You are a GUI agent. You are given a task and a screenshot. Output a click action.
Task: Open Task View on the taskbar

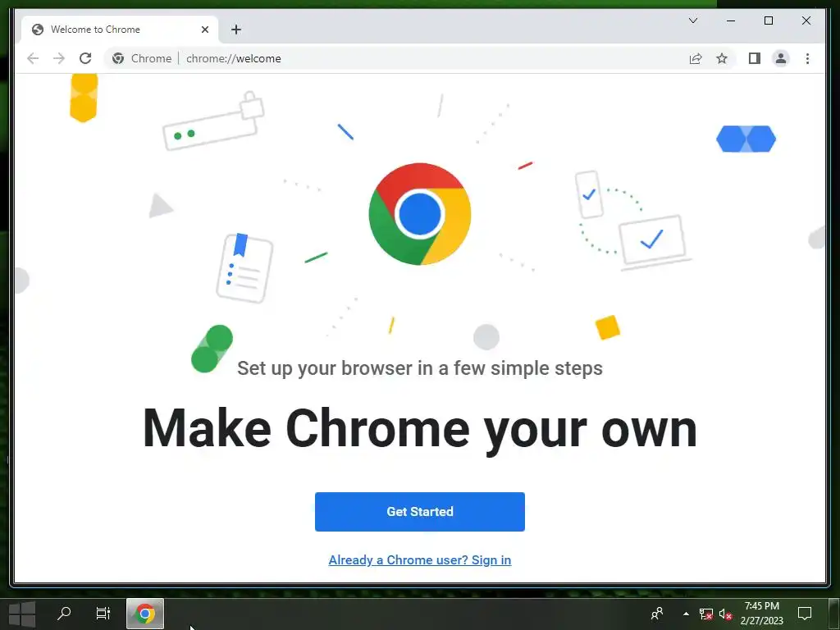tap(103, 614)
